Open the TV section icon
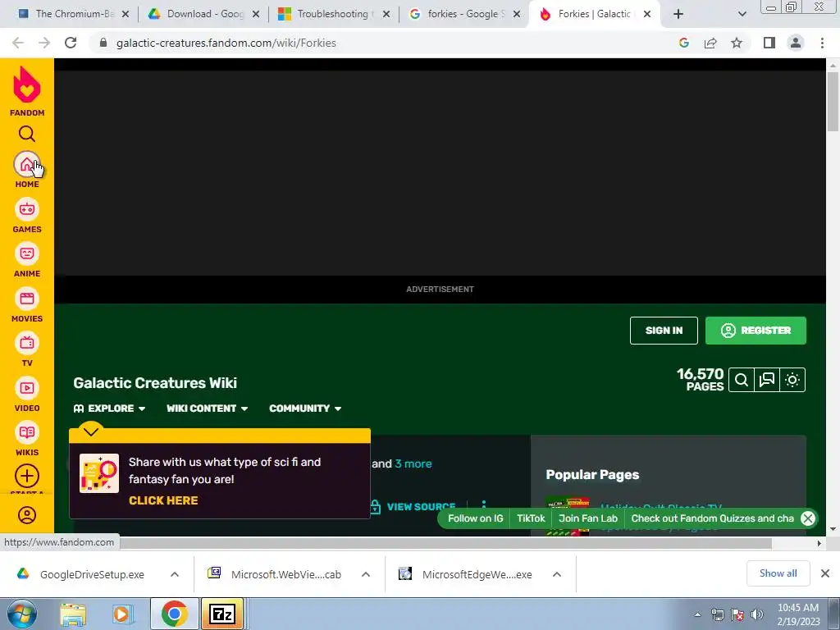Image resolution: width=840 pixels, height=630 pixels. [x=27, y=344]
